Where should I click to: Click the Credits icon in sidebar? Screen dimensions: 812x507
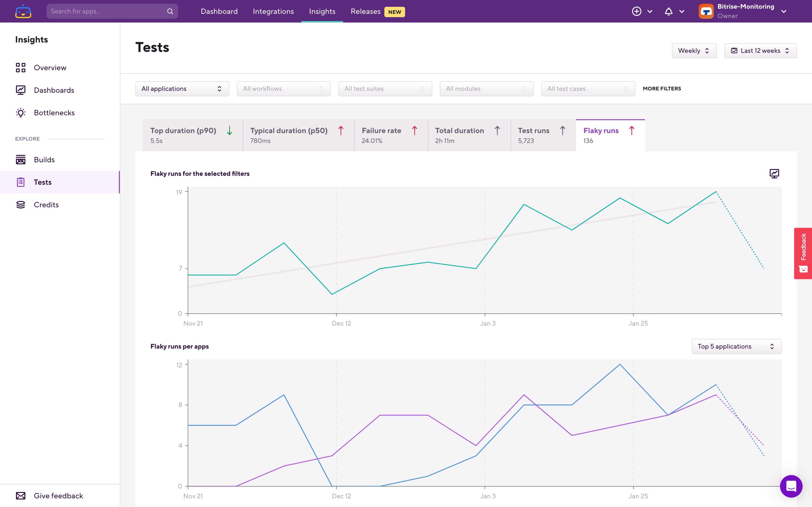[20, 204]
